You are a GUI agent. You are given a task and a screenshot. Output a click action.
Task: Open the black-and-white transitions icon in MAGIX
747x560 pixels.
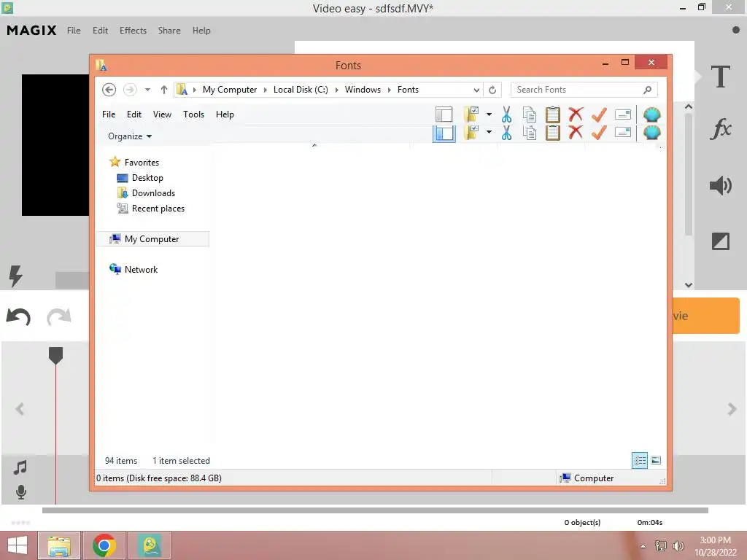point(720,241)
